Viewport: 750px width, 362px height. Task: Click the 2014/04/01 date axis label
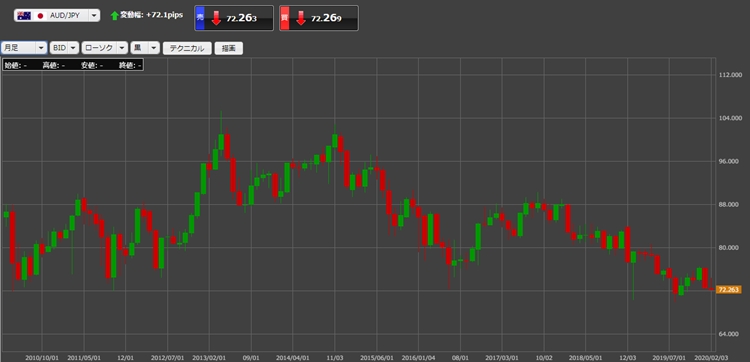click(x=293, y=357)
